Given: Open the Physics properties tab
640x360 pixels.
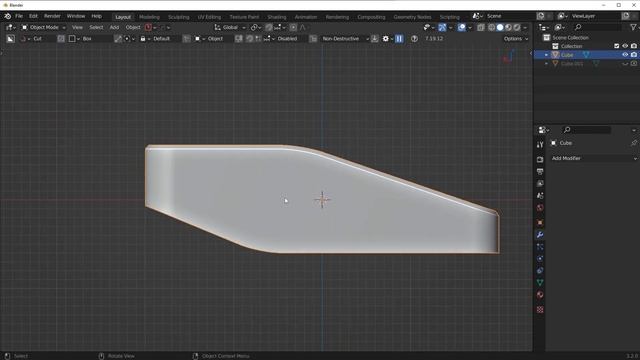Looking at the screenshot, I should pos(540,258).
